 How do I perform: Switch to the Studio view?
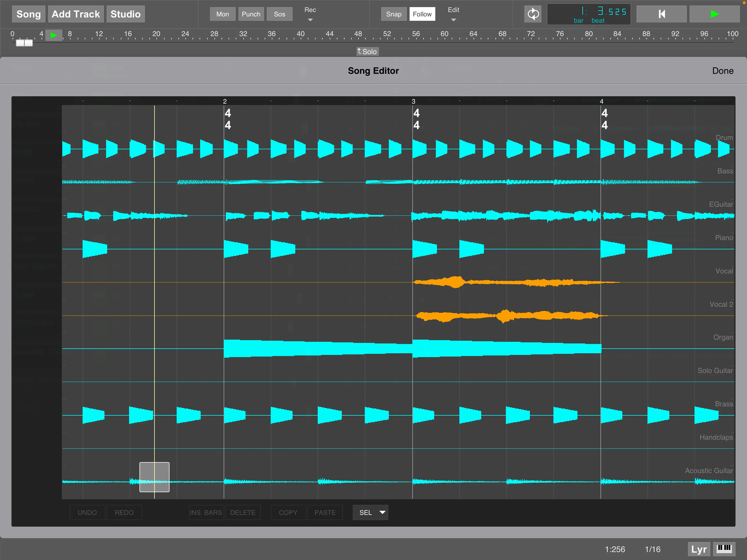point(125,14)
